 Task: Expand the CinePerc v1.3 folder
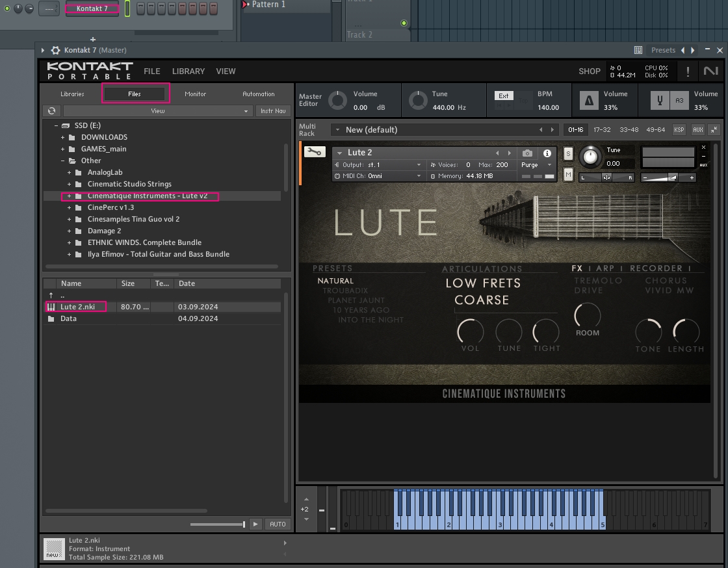[x=70, y=207]
